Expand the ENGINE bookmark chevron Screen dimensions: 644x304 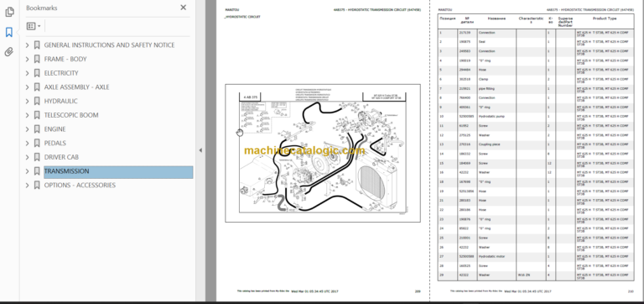coord(28,129)
